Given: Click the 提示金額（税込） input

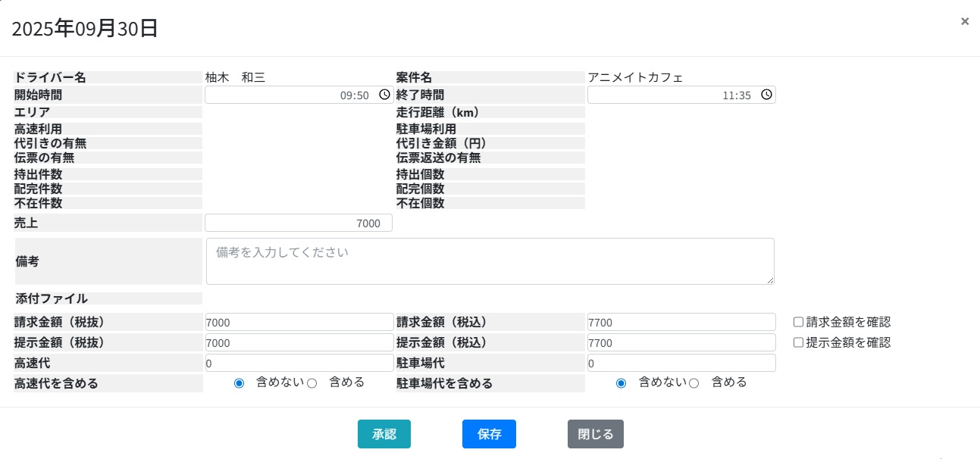Looking at the screenshot, I should [681, 342].
